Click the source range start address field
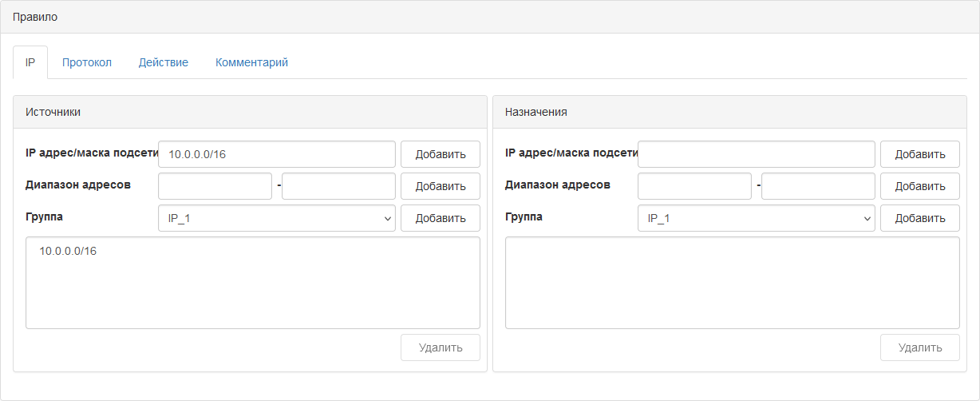Screen dimensions: 980x401 point(215,186)
